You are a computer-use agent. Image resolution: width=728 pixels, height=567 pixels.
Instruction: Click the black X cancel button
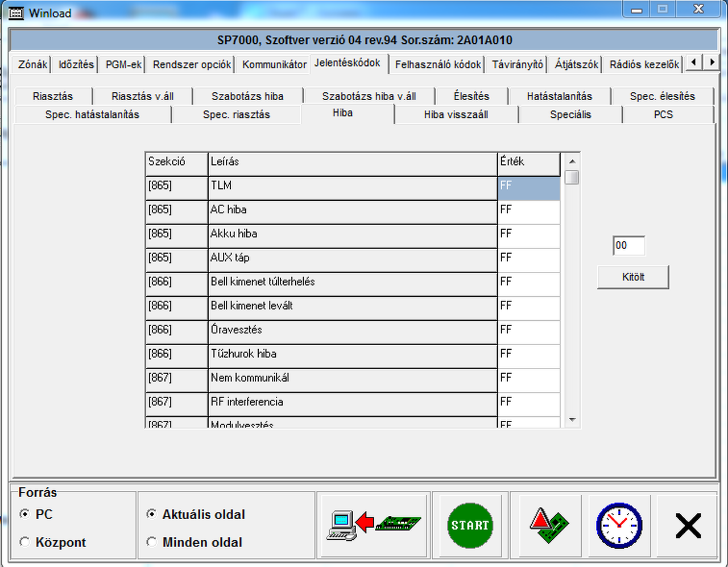coord(688,525)
